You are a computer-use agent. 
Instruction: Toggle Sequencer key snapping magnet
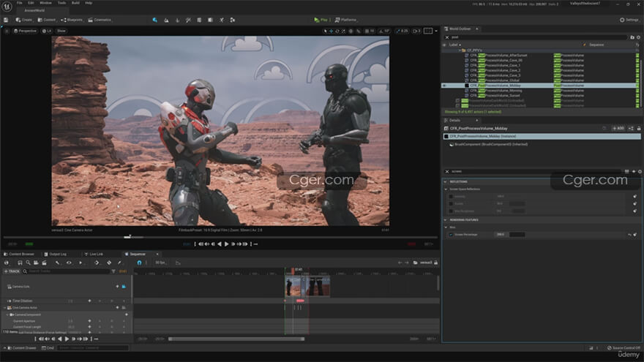click(139, 263)
